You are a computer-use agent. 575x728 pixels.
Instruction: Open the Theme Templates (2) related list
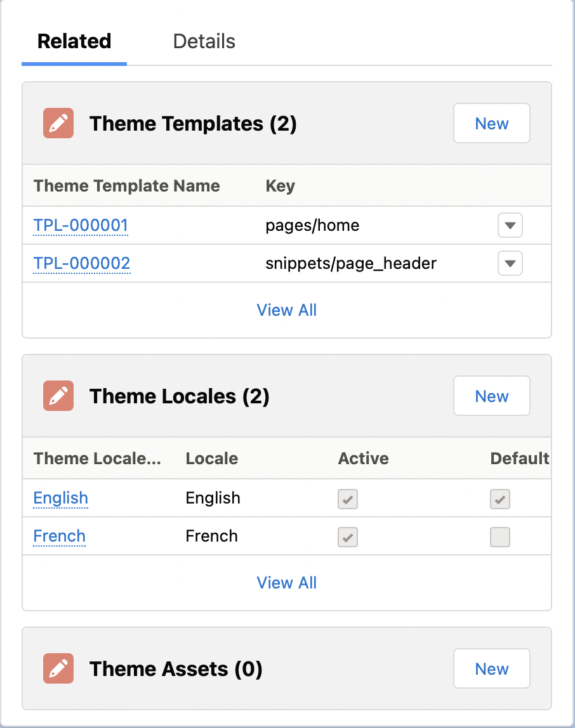point(193,124)
